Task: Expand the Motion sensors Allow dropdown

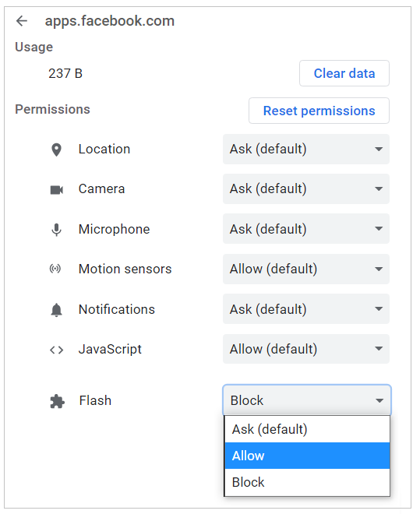Action: (306, 269)
